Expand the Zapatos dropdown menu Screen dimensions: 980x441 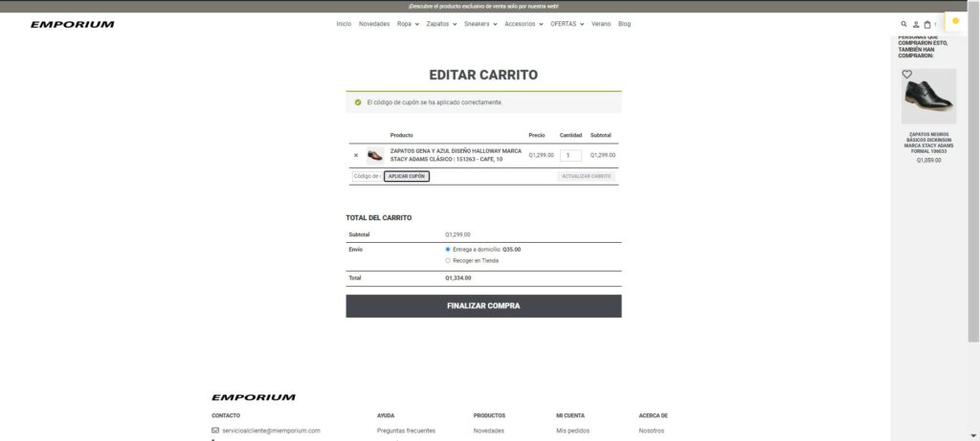click(441, 24)
